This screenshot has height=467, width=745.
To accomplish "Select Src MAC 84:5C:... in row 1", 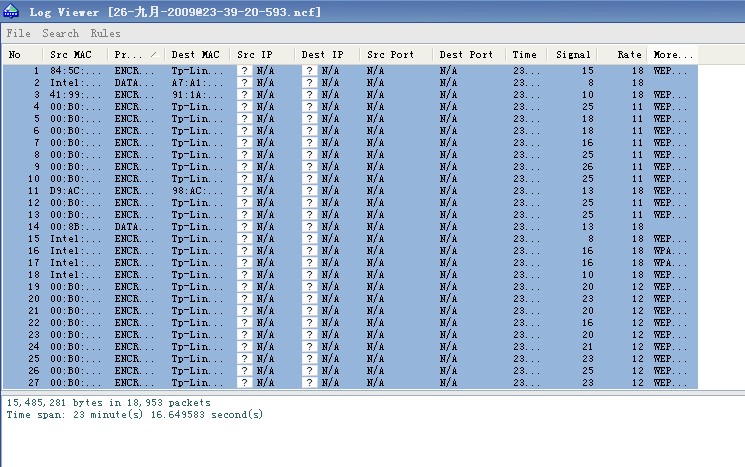I will pyautogui.click(x=76, y=70).
